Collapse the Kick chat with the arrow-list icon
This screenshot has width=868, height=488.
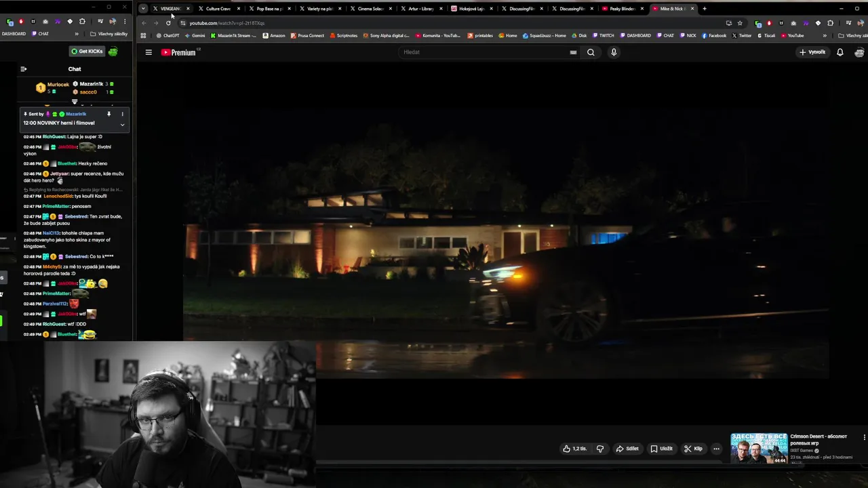click(23, 69)
